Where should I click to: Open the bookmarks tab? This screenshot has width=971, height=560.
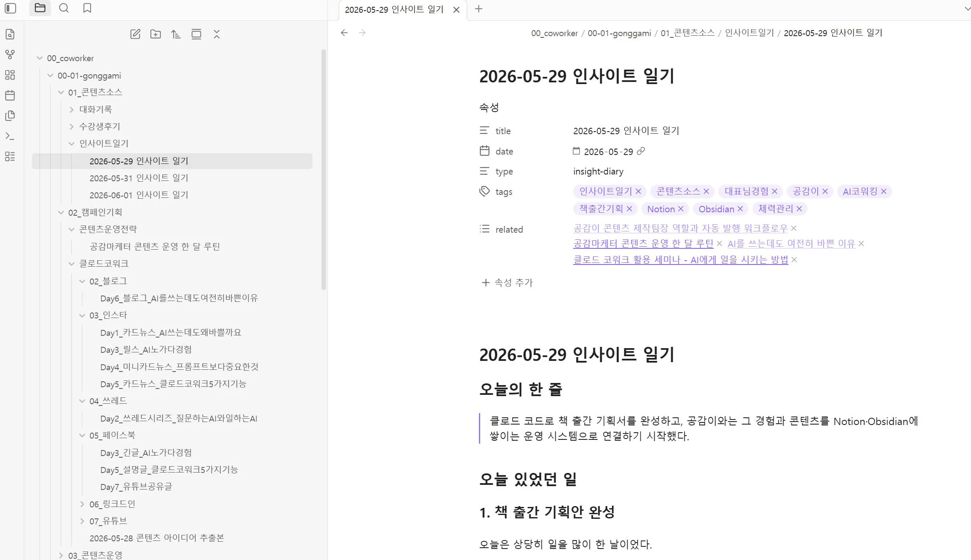87,8
